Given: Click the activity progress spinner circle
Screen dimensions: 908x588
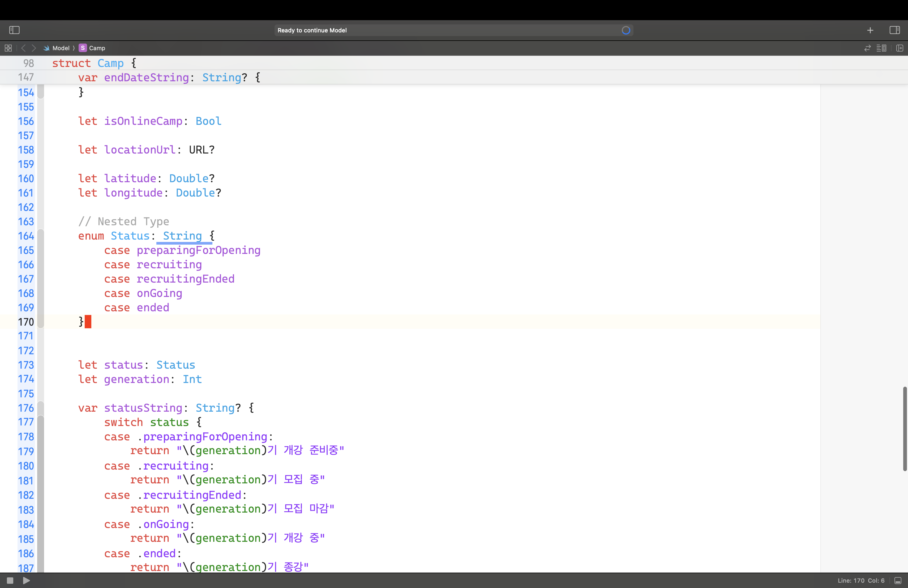Looking at the screenshot, I should click(626, 30).
